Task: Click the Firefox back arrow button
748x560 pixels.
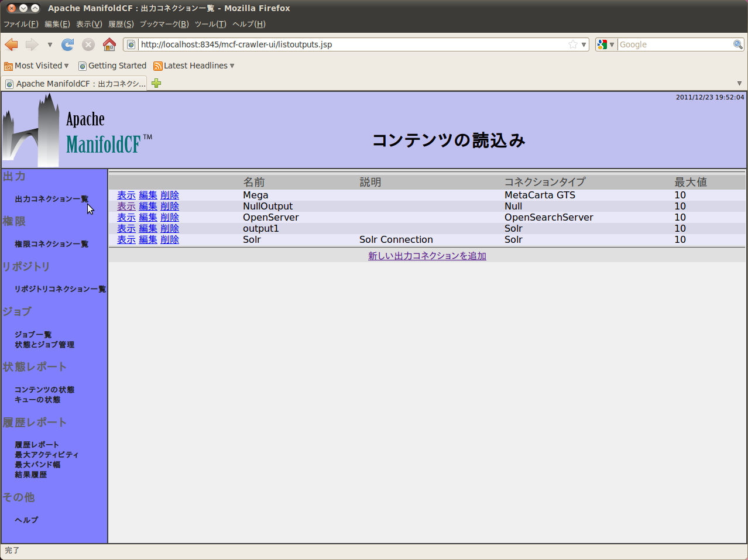Action: [12, 44]
